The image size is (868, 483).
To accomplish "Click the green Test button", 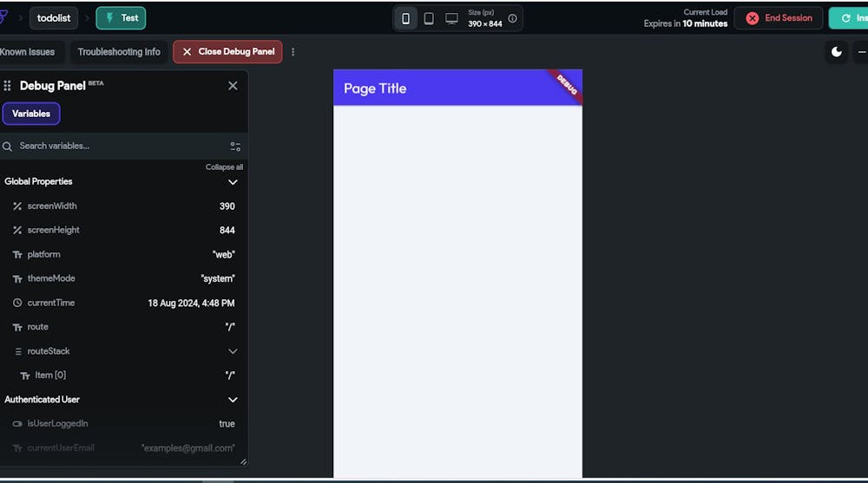I will point(122,18).
